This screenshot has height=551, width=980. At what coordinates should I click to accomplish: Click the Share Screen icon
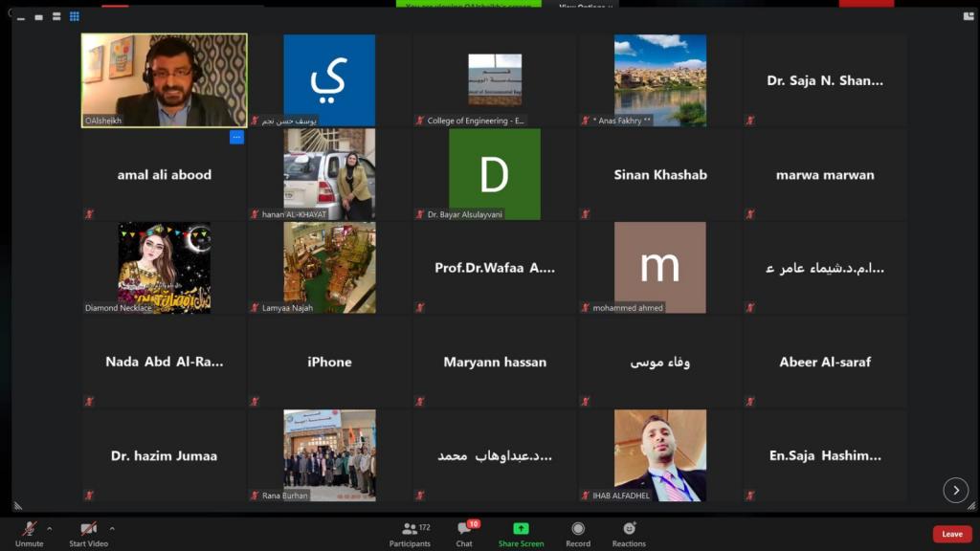click(x=521, y=533)
